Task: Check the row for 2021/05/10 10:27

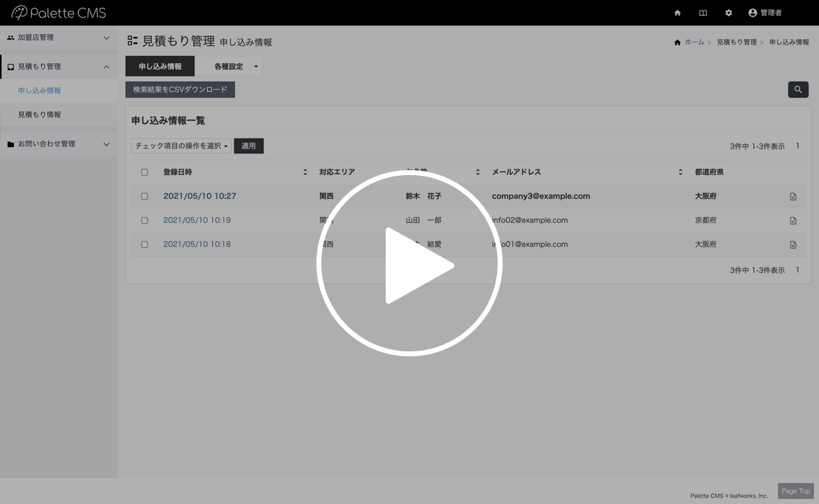Action: [x=145, y=197]
